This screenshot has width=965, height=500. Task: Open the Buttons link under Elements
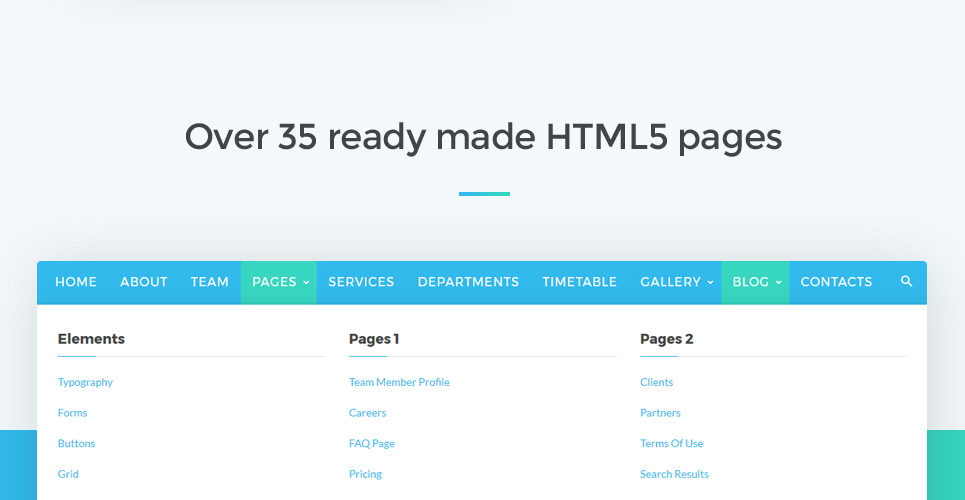[x=76, y=443]
